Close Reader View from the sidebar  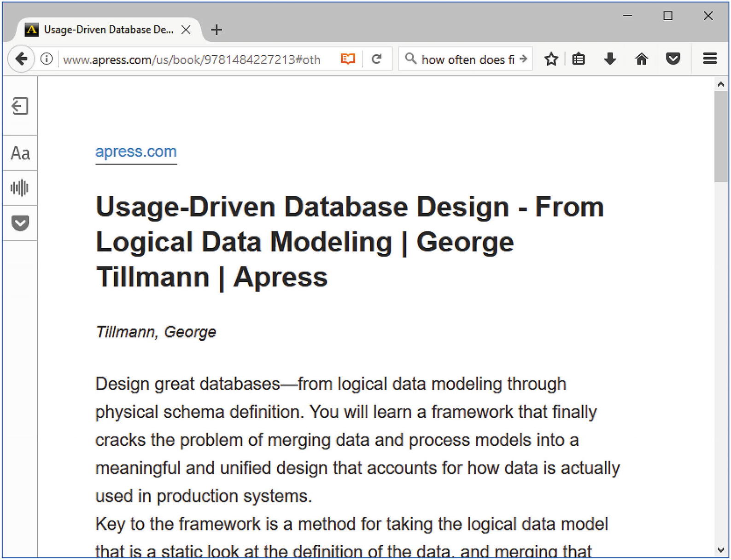[20, 106]
